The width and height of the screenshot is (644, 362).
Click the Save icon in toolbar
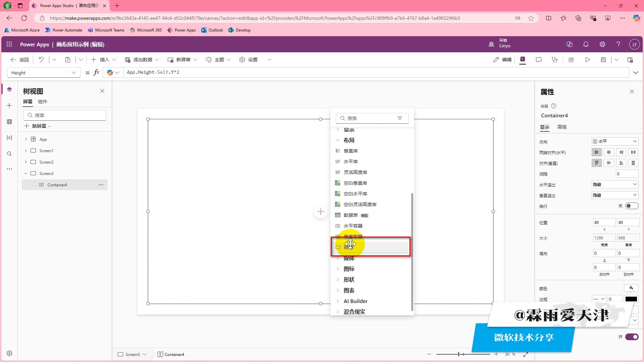click(x=603, y=60)
